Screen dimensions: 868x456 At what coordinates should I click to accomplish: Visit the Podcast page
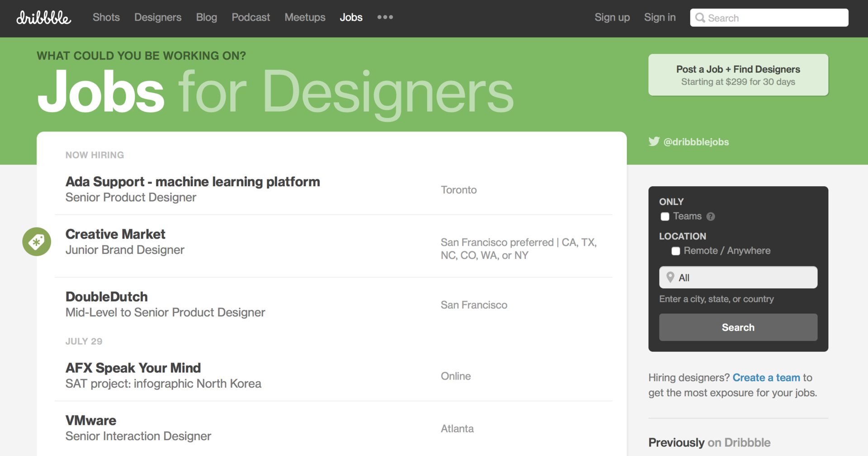click(251, 17)
